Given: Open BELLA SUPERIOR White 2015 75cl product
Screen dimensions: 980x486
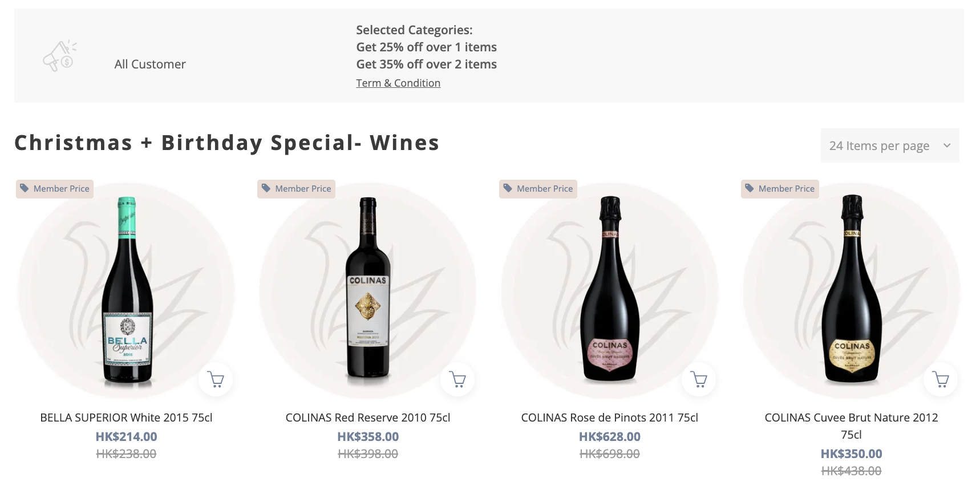Looking at the screenshot, I should click(126, 418).
